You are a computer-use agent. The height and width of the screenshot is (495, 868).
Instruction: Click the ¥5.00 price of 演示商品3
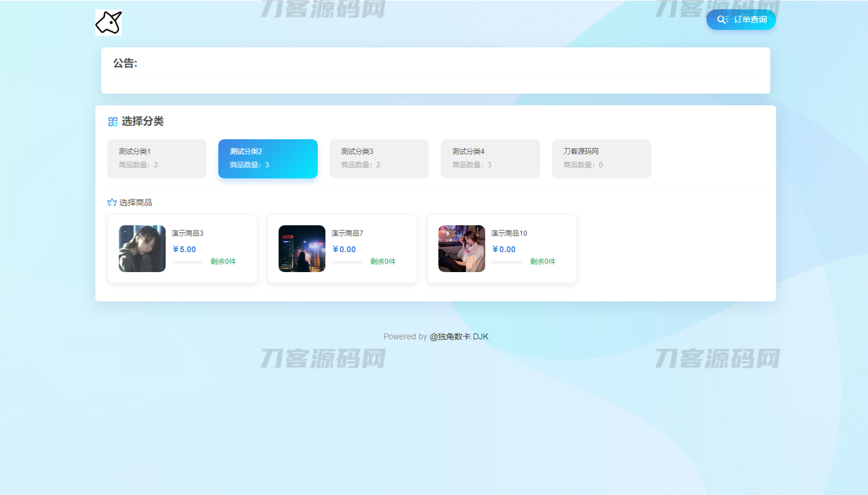click(184, 249)
